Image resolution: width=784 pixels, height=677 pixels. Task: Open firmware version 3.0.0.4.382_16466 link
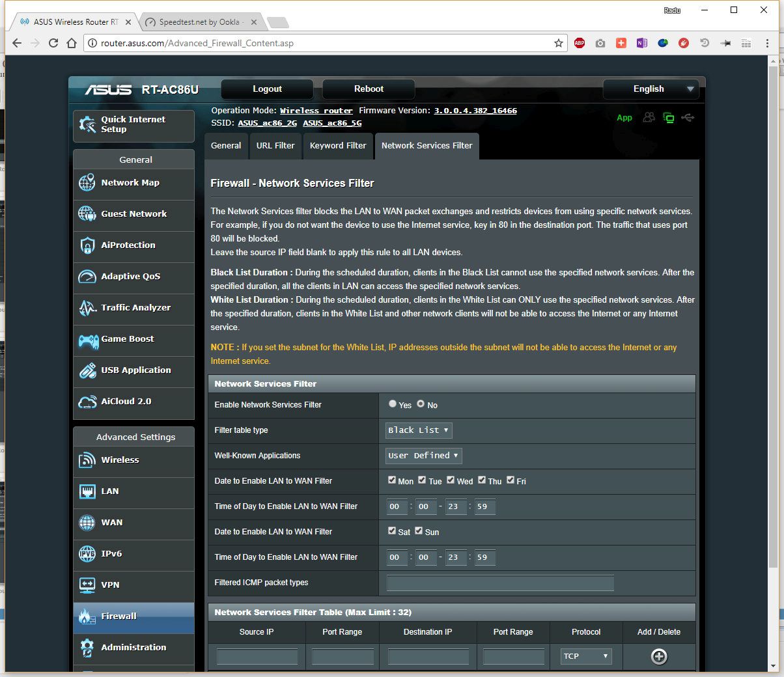pos(475,111)
